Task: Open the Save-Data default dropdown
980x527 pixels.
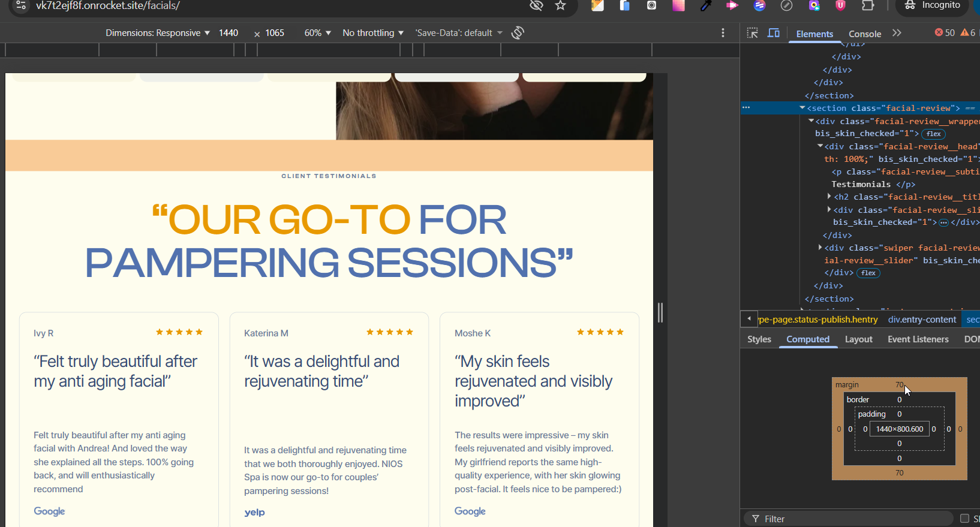Action: (x=459, y=33)
